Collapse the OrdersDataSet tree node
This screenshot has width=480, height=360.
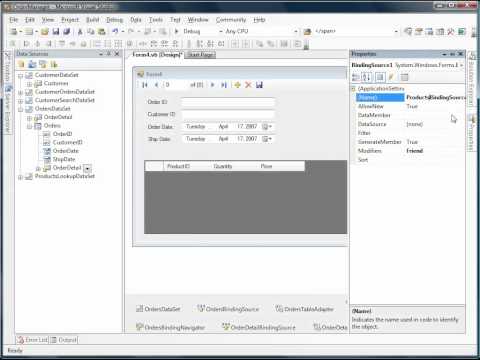[21, 109]
